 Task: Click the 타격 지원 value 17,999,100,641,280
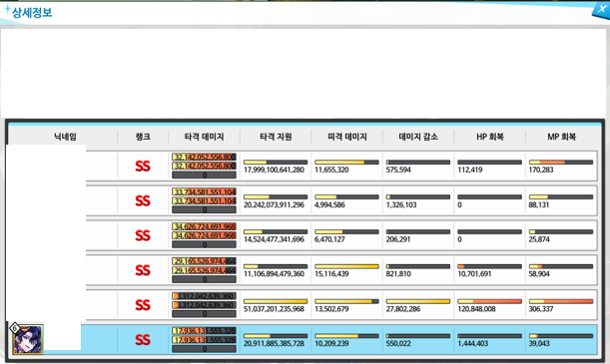click(274, 170)
